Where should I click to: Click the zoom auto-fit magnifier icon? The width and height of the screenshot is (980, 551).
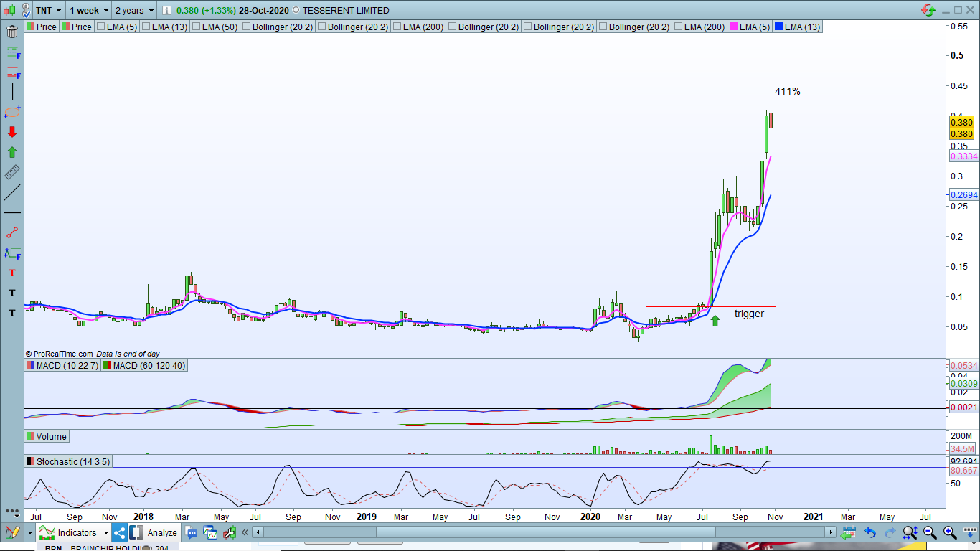pyautogui.click(x=910, y=532)
